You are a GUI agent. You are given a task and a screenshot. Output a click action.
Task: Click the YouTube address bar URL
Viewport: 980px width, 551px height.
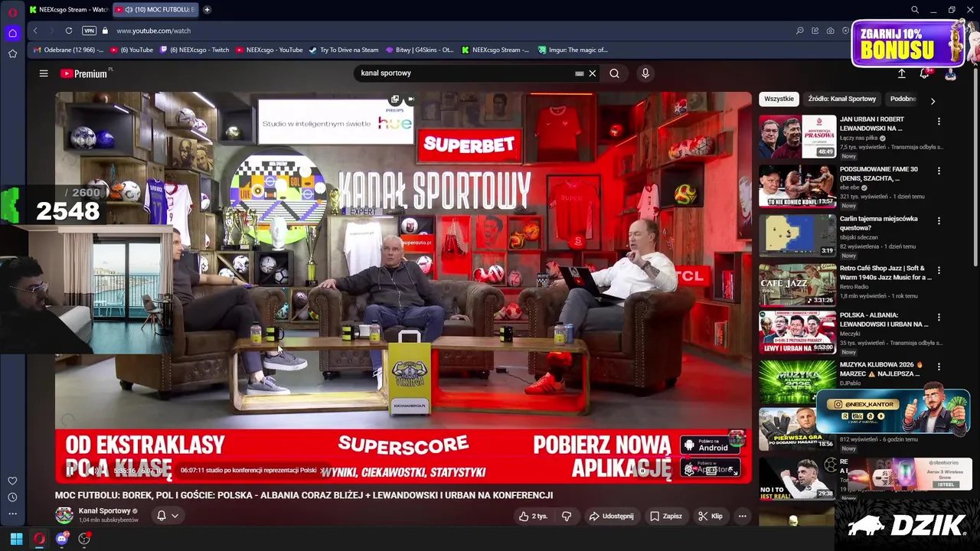153,31
